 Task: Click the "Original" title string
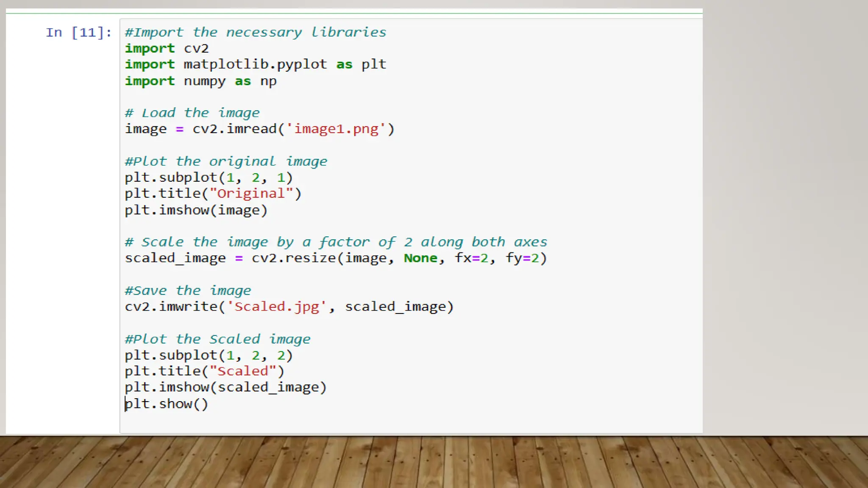[251, 194]
